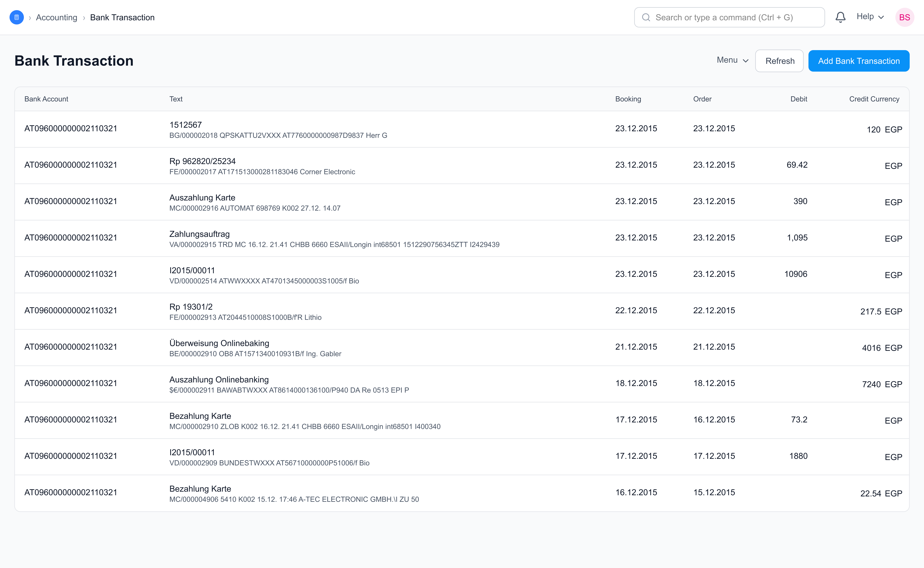This screenshot has height=568, width=924.
Task: Go to Accounting breadcrumb
Action: 56,17
